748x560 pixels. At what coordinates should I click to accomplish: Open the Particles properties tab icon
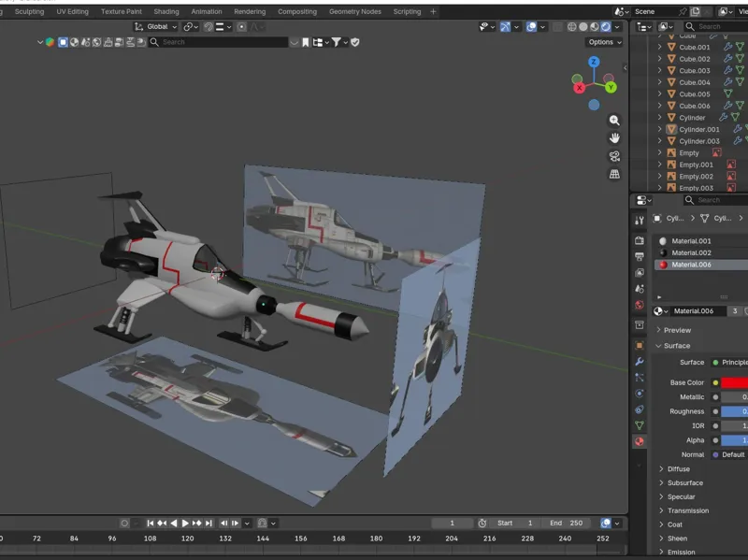(x=640, y=378)
